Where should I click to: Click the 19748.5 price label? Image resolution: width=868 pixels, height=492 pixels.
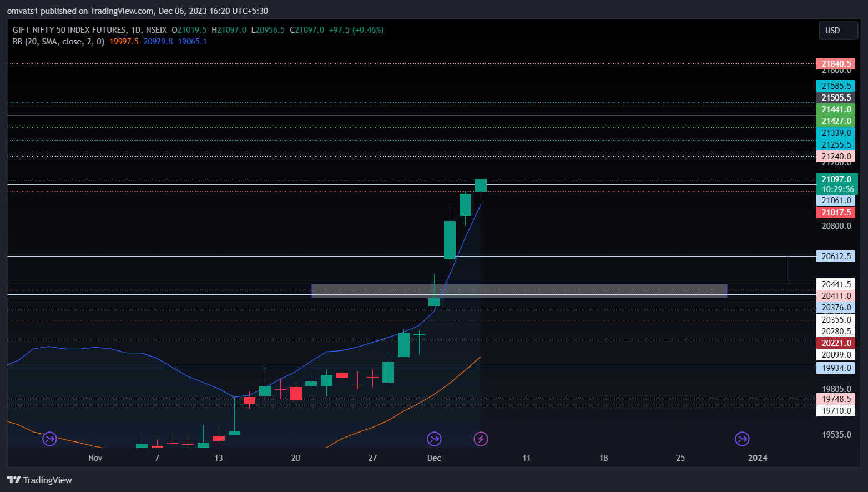836,399
